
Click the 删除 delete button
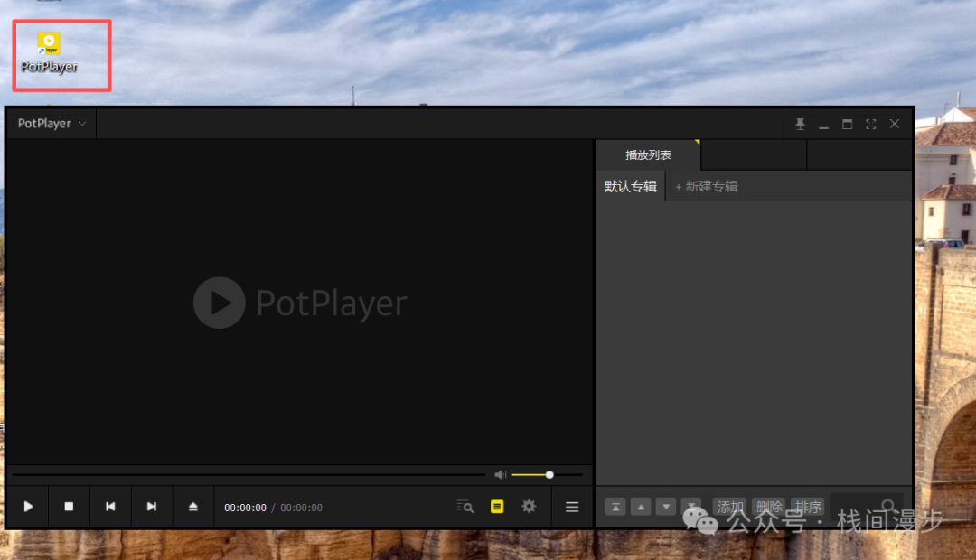(769, 507)
